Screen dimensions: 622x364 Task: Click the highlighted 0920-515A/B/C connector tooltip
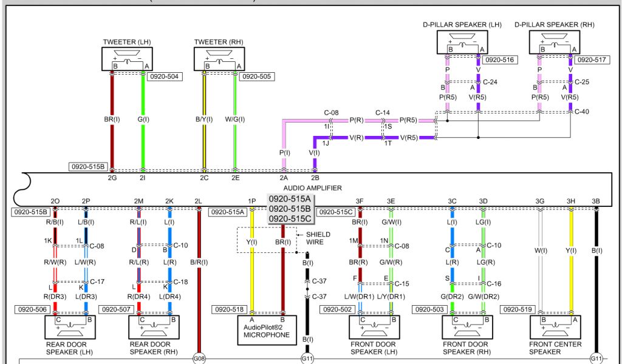point(290,209)
